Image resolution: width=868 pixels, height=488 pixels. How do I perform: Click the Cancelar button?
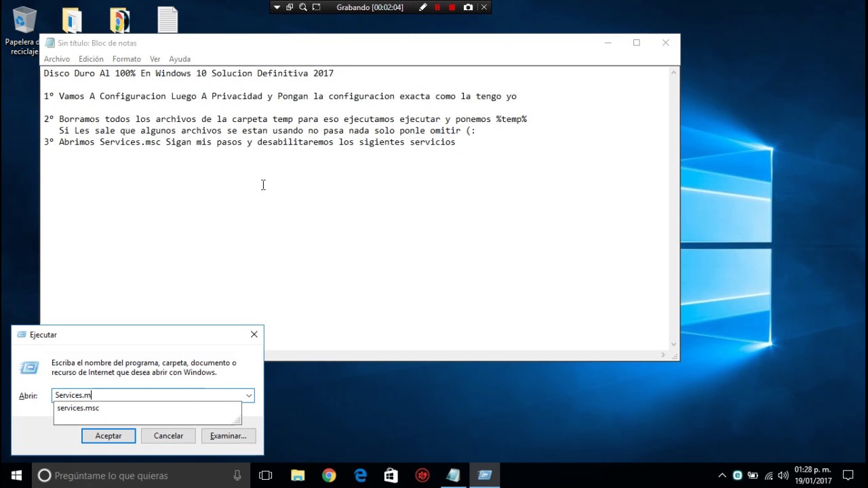pos(168,436)
